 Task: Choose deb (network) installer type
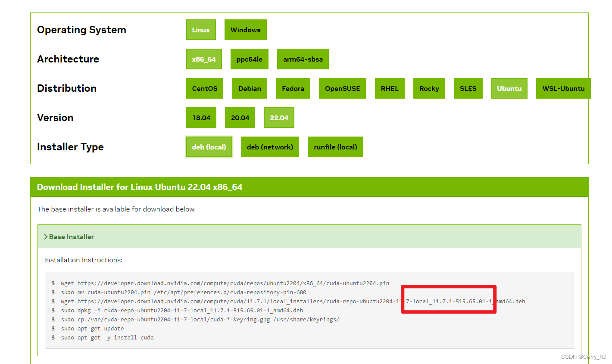pyautogui.click(x=270, y=147)
